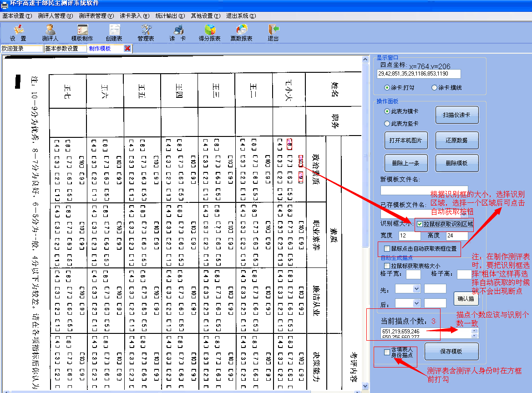Click the 删除模板 button
This screenshot has width=532, height=393.
coord(456,163)
